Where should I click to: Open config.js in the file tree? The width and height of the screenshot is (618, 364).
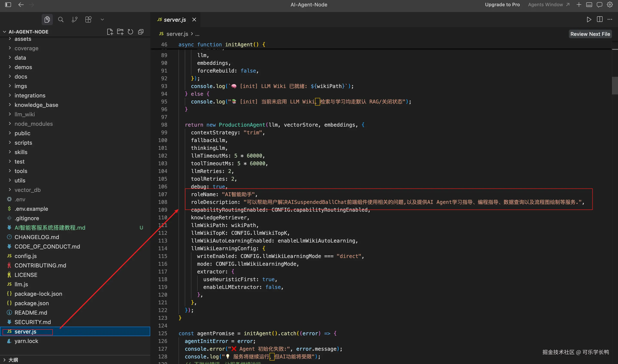pyautogui.click(x=26, y=256)
